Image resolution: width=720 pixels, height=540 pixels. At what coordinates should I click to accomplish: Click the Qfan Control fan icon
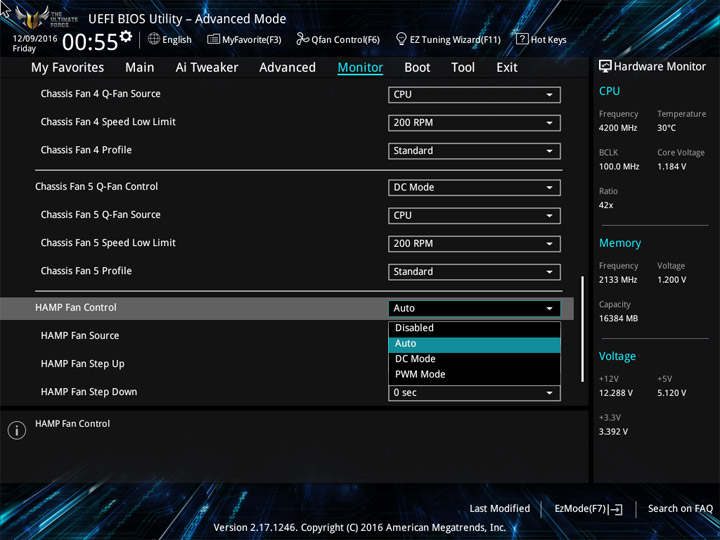[302, 39]
